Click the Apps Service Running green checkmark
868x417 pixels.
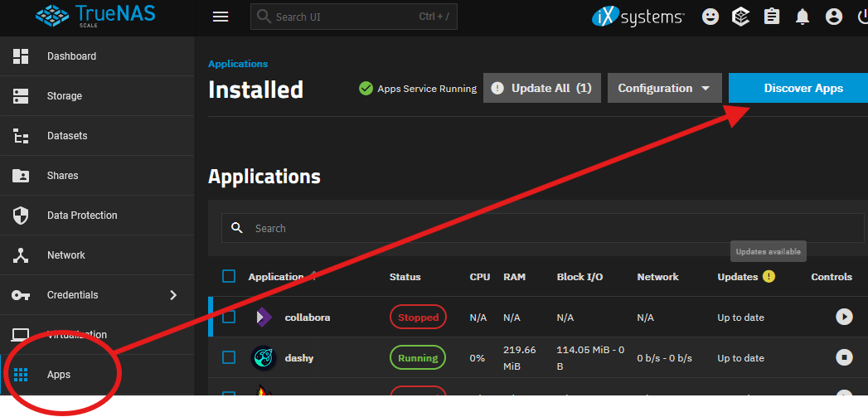366,88
